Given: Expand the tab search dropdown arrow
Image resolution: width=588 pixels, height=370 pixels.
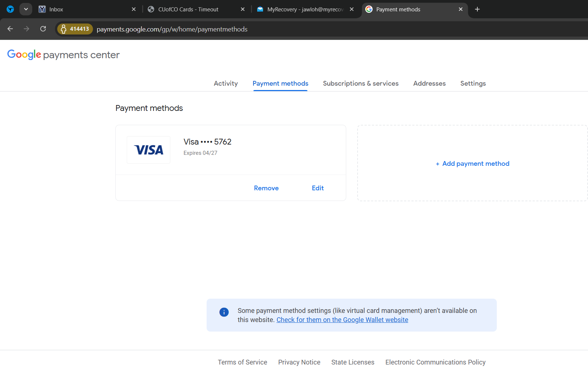Looking at the screenshot, I should tap(26, 9).
